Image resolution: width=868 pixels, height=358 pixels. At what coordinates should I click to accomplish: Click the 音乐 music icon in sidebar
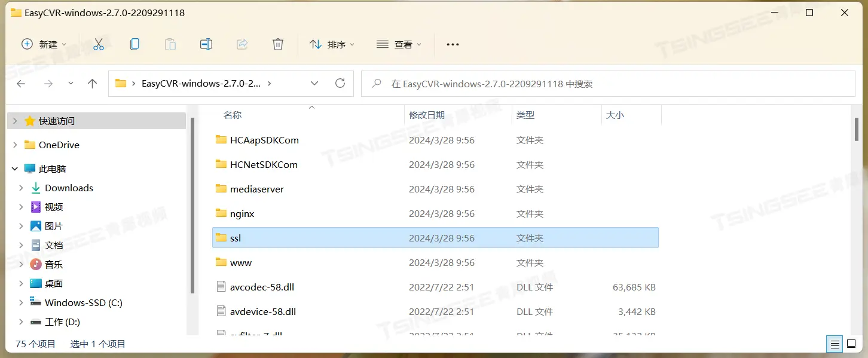(35, 264)
